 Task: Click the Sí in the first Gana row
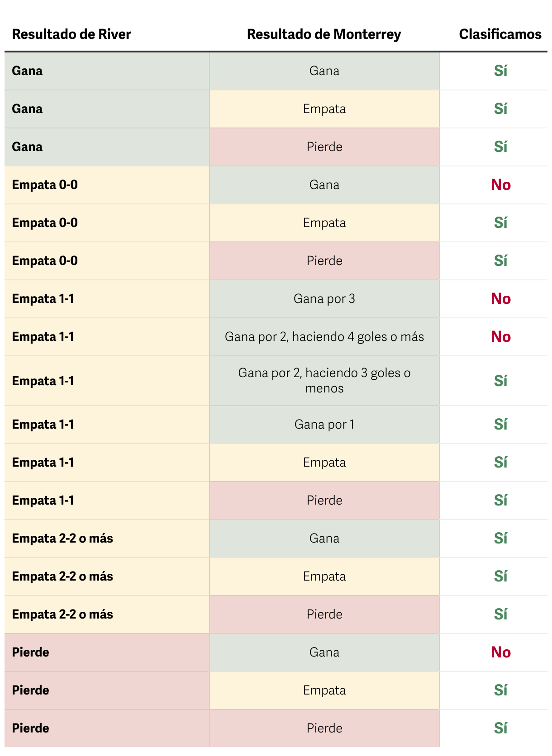500,71
